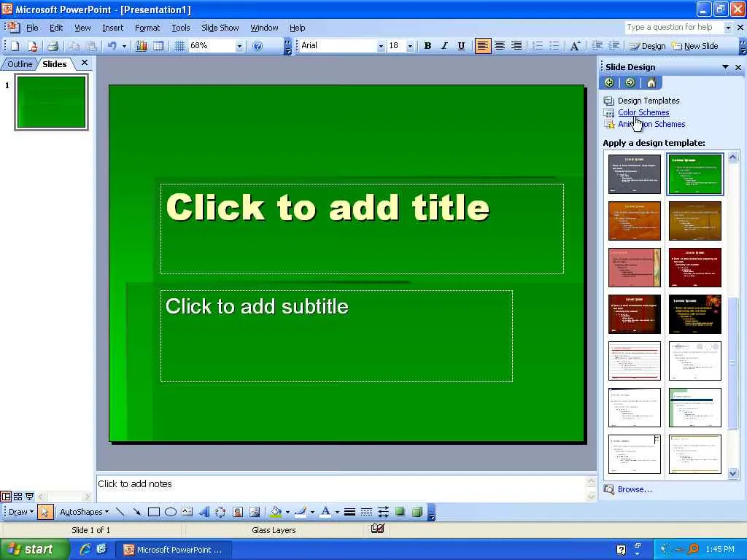This screenshot has height=560, width=747.
Task: Insert a table using the table icon
Action: pos(158,46)
